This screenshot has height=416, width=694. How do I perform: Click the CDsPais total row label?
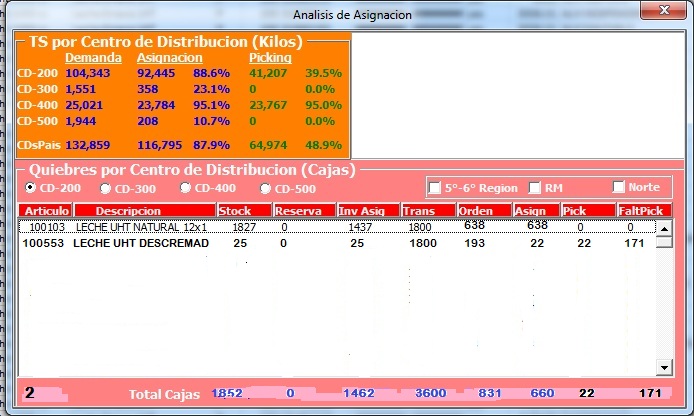tap(39, 145)
